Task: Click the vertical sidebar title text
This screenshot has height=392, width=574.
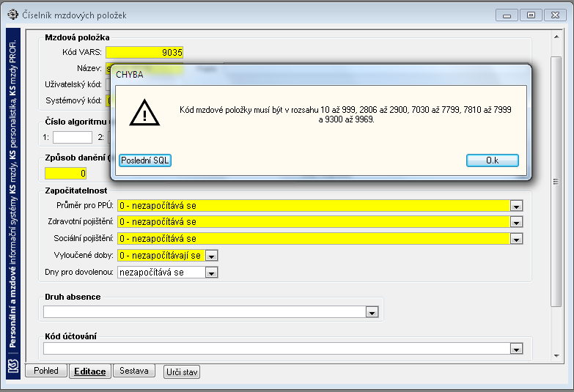Action: [12, 193]
